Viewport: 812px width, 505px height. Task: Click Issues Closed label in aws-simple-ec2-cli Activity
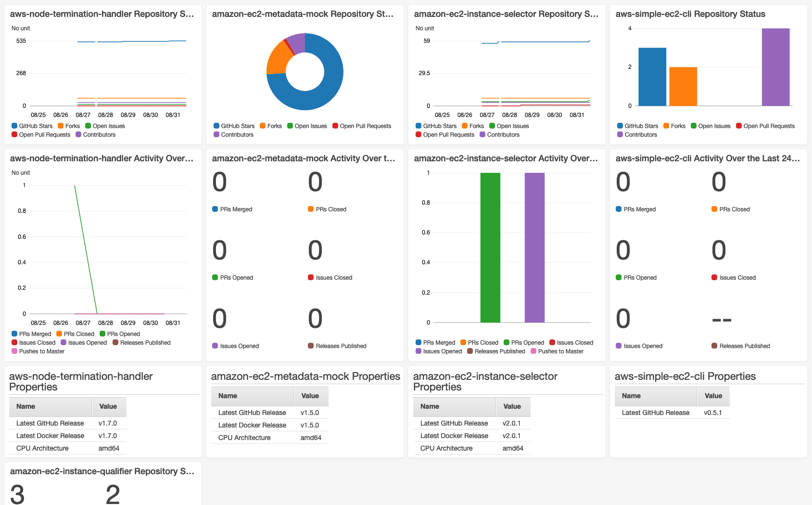(737, 278)
